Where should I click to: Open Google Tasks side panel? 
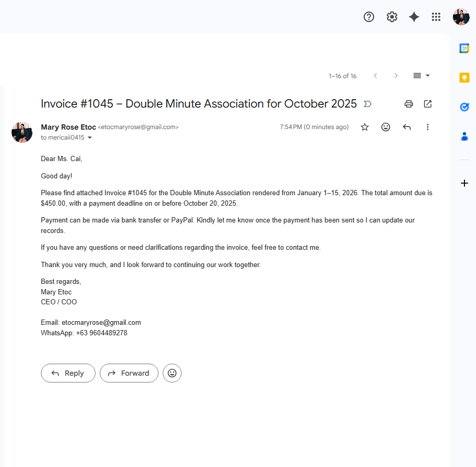(x=464, y=107)
